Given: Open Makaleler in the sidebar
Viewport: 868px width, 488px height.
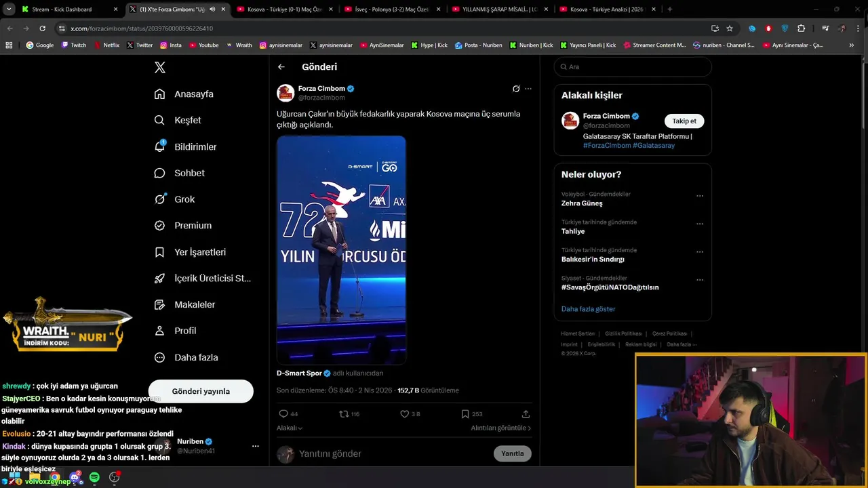Looking at the screenshot, I should [184, 305].
